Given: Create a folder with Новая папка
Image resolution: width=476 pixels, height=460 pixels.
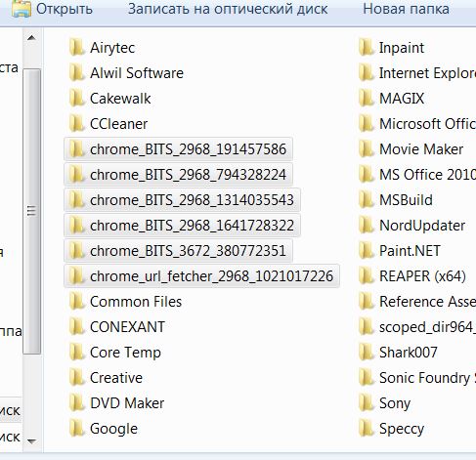Looking at the screenshot, I should [406, 9].
